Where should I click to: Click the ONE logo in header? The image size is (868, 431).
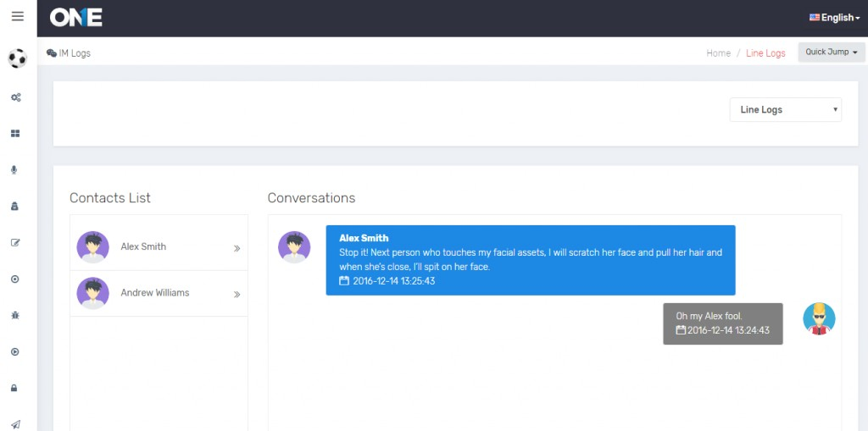click(x=76, y=18)
